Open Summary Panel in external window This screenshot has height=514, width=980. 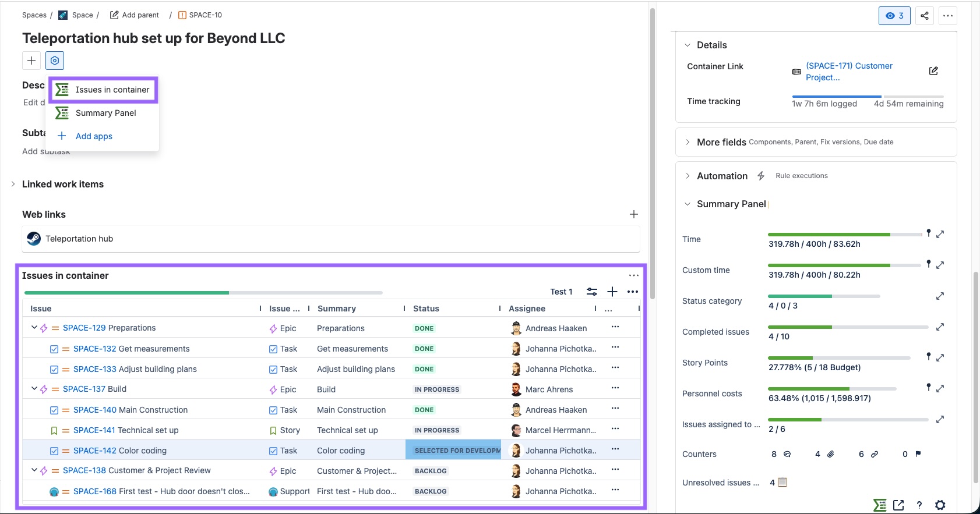[898, 505]
